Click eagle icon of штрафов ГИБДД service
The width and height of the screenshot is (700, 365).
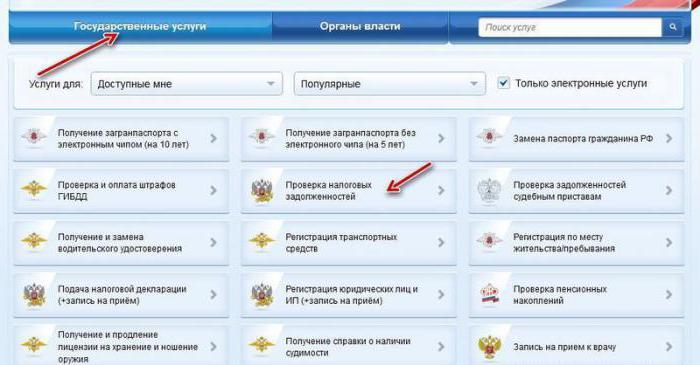(34, 189)
